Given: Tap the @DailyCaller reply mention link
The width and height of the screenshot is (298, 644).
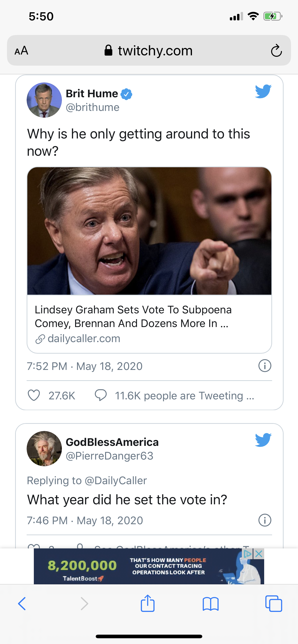Looking at the screenshot, I should pyautogui.click(x=116, y=481).
